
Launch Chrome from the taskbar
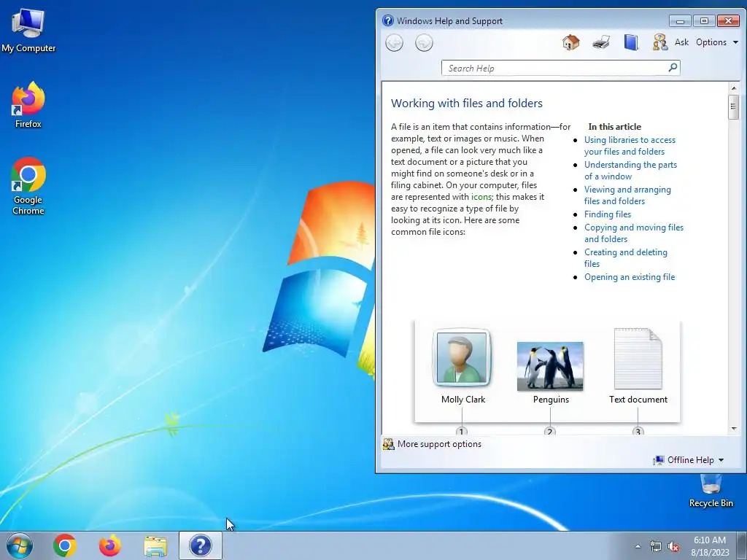coord(64,545)
